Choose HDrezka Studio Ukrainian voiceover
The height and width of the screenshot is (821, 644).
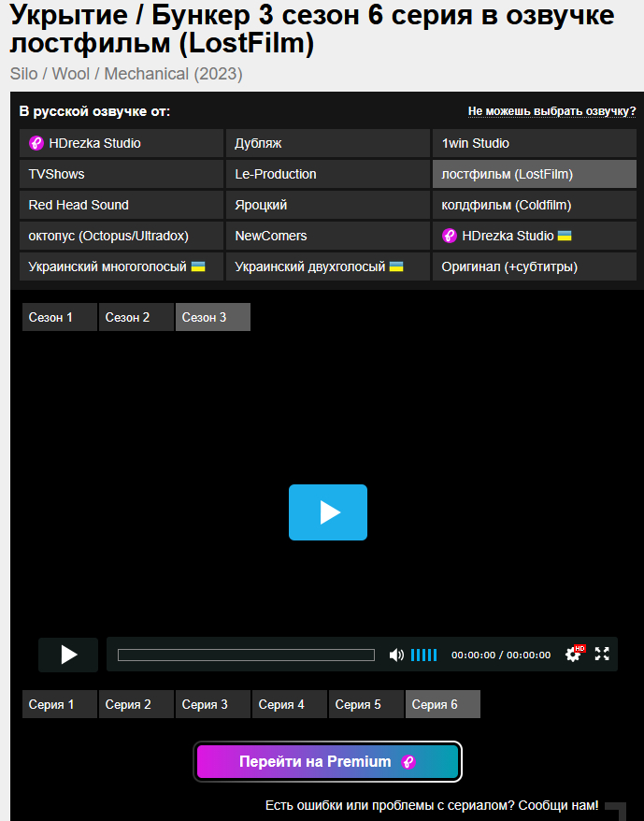coord(535,236)
